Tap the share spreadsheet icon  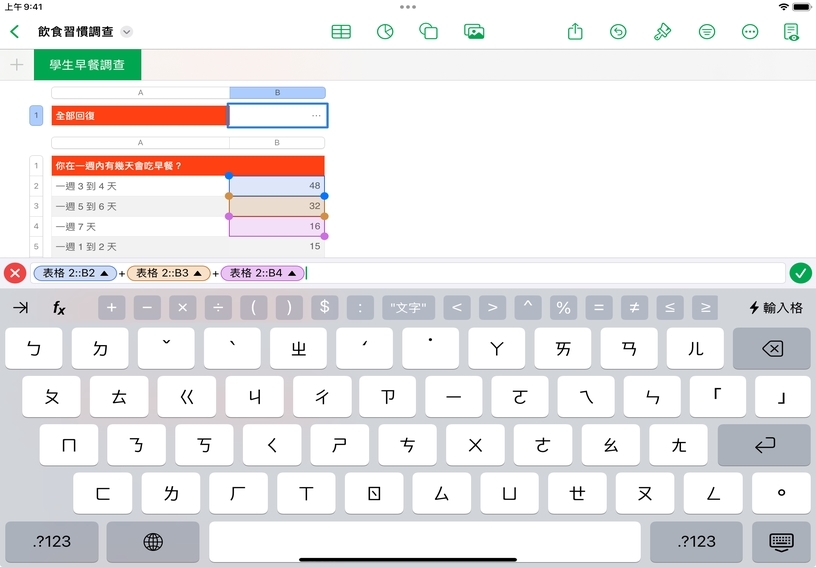pyautogui.click(x=575, y=32)
